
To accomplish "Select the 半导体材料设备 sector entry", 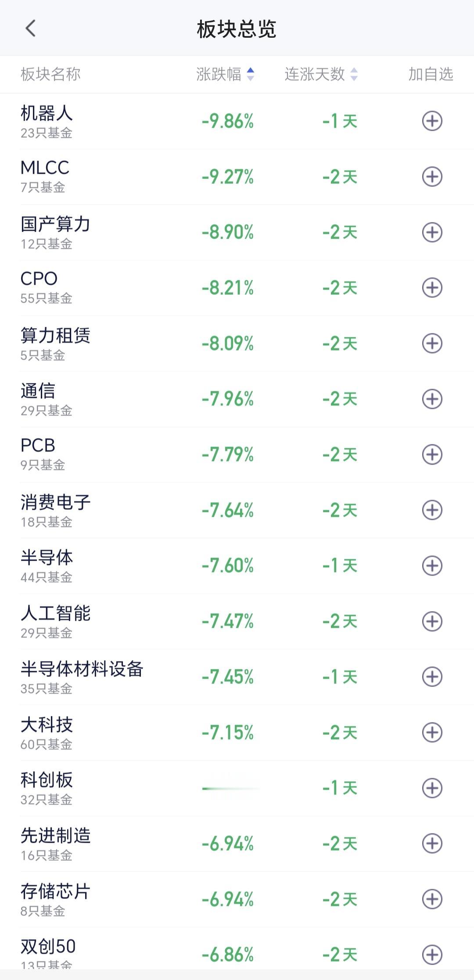I will 237,677.
